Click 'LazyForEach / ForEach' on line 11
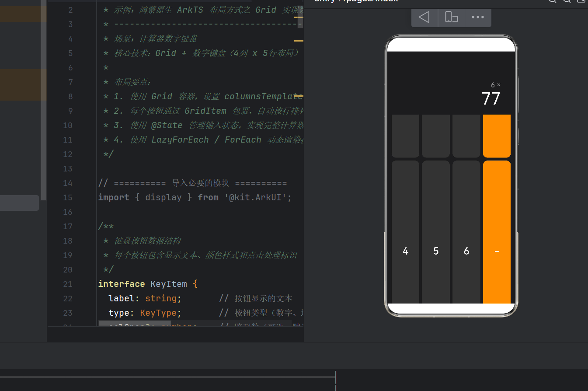The image size is (588, 391). [x=206, y=140]
